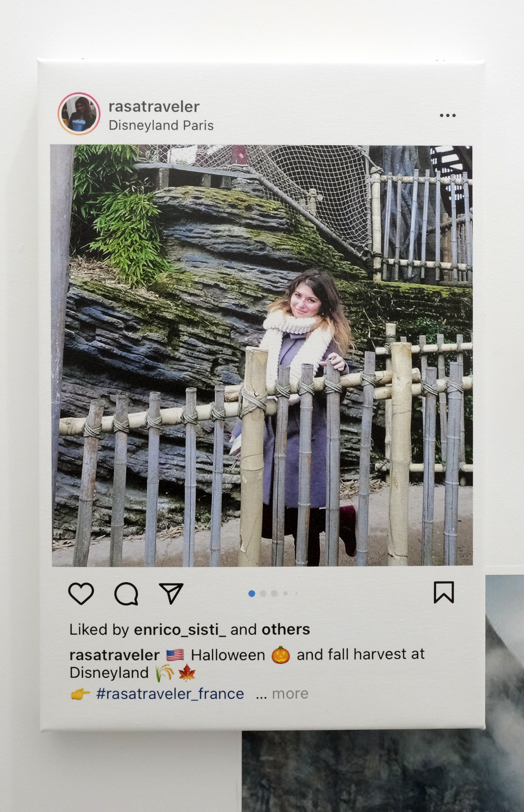524x812 pixels.
Task: View rasatraveler profile picture story
Action: pos(79,114)
